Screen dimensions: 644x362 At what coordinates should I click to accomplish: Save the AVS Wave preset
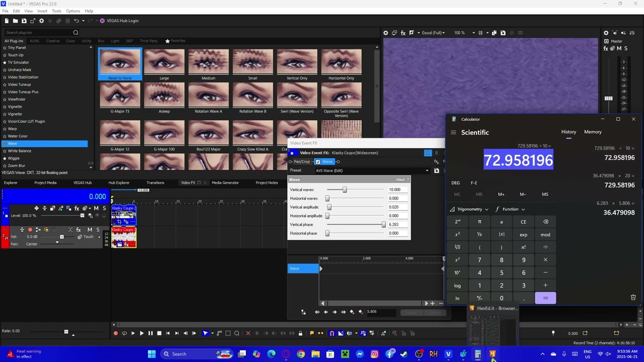(436, 171)
